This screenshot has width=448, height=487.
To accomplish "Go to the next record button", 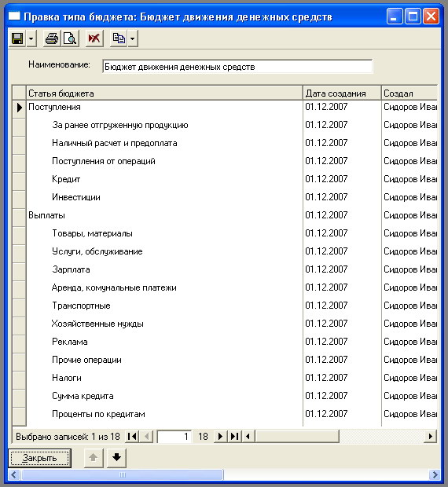I will [x=220, y=437].
